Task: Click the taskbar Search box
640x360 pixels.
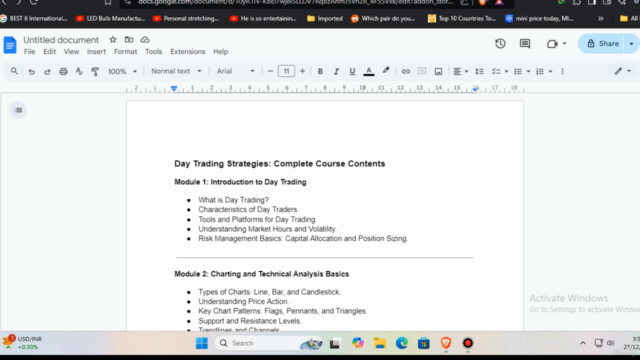Action: coord(269,343)
